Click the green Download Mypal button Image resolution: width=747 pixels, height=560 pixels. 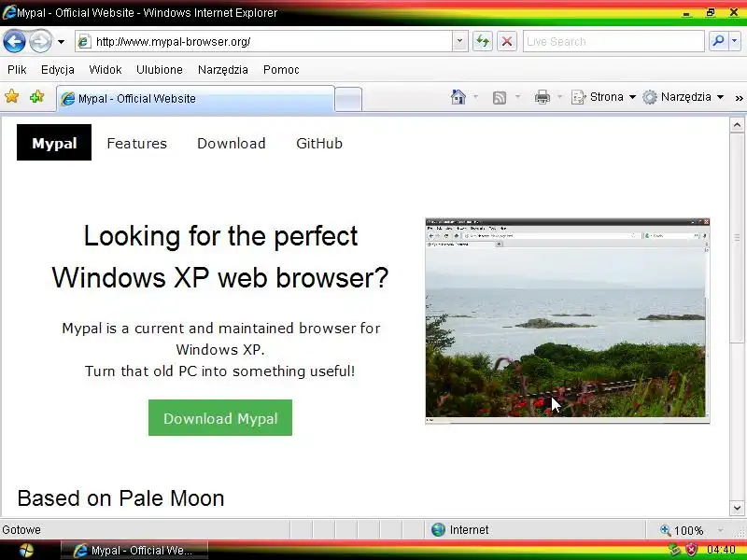(x=220, y=417)
